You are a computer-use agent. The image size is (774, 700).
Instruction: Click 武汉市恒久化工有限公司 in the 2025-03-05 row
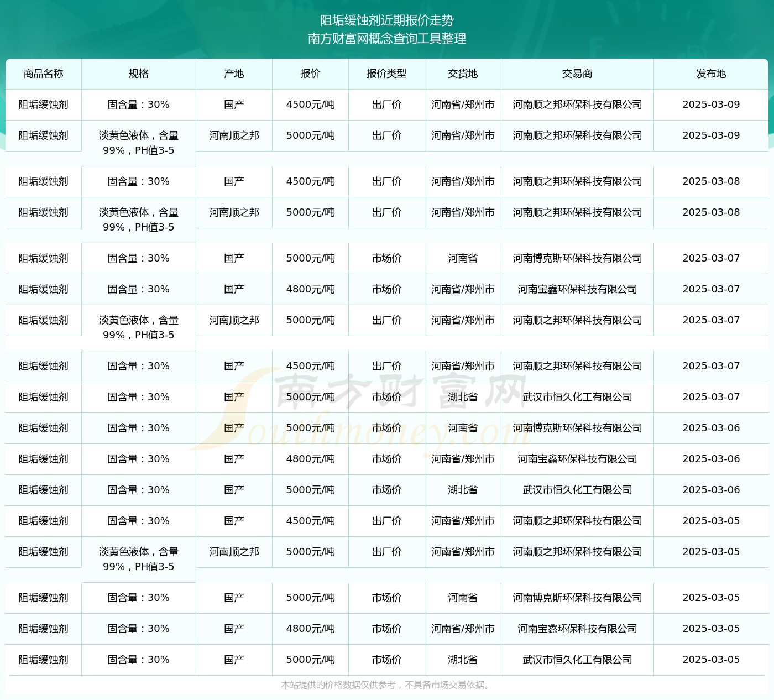(577, 660)
